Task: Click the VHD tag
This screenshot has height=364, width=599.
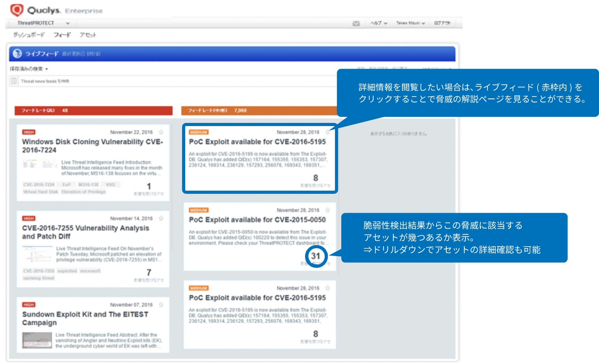Action: (110, 184)
